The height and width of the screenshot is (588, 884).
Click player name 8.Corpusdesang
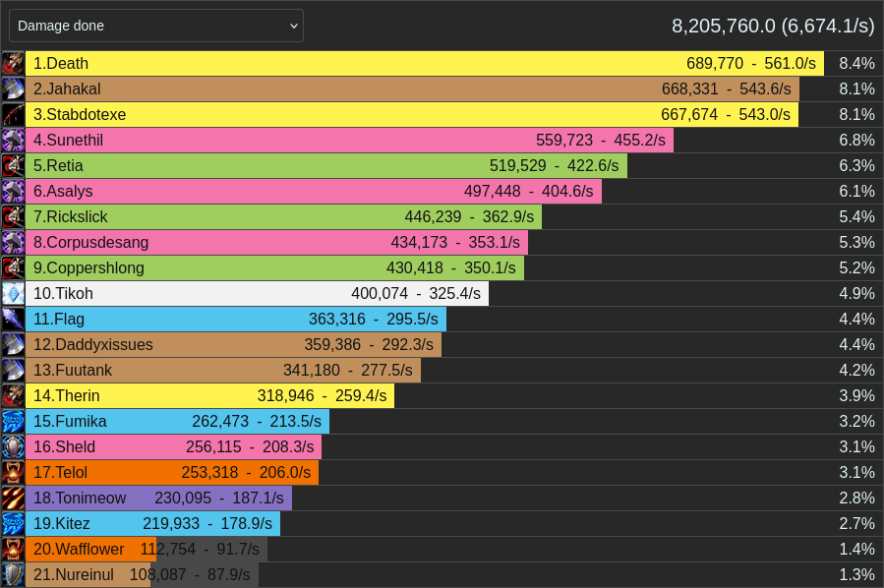pos(90,243)
